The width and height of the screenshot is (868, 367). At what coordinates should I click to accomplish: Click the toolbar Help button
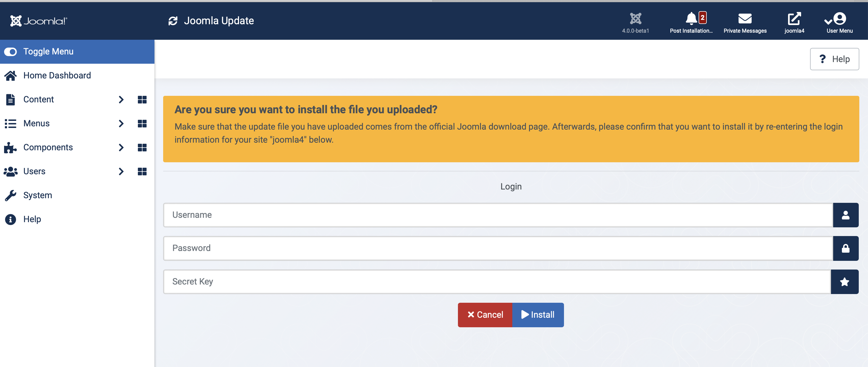point(834,59)
